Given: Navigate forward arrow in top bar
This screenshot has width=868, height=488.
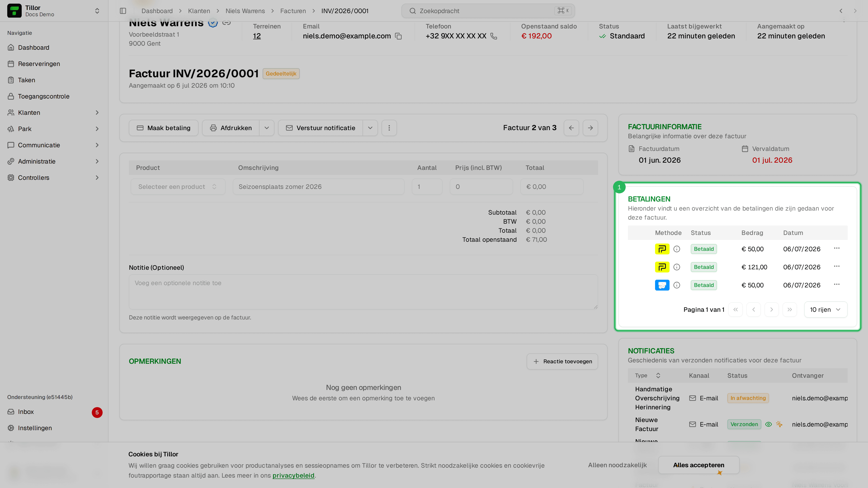Looking at the screenshot, I should 855,11.
